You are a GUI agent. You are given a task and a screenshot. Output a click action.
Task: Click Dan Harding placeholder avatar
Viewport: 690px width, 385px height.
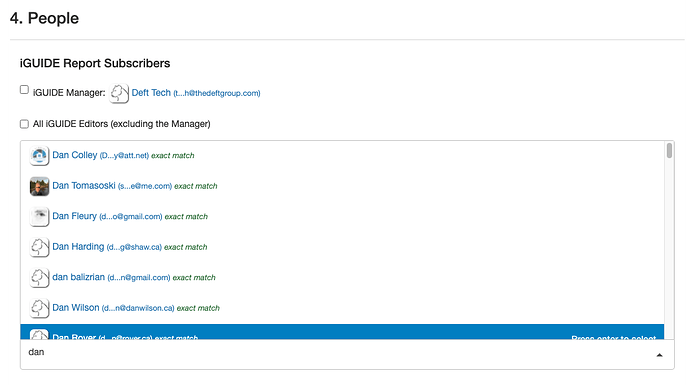[39, 247]
